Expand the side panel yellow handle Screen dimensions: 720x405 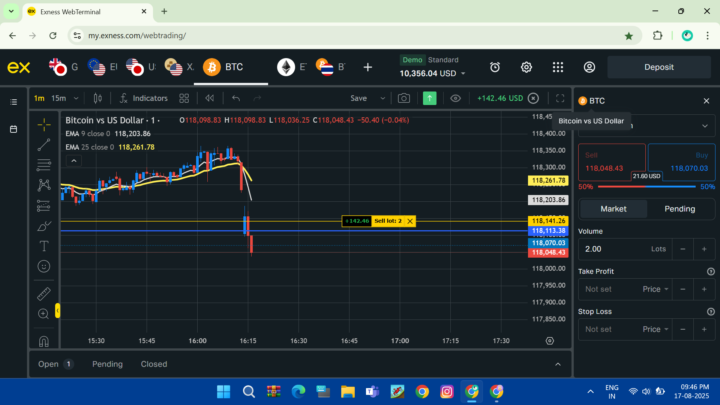pos(57,311)
